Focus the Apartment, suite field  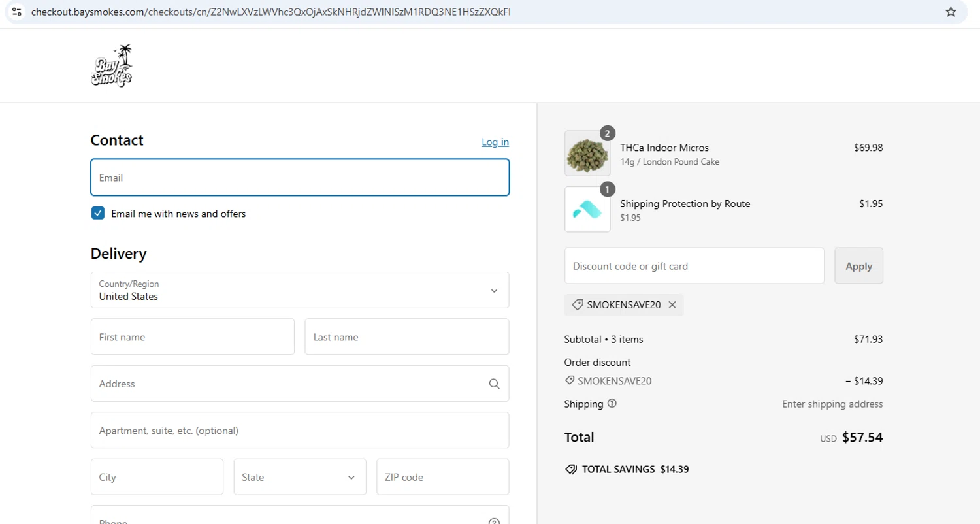pyautogui.click(x=300, y=430)
